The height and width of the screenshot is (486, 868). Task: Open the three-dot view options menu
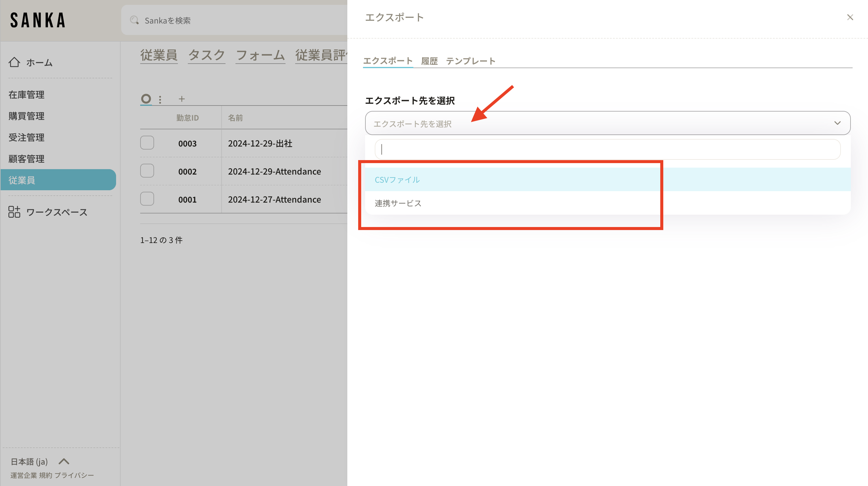click(x=160, y=99)
